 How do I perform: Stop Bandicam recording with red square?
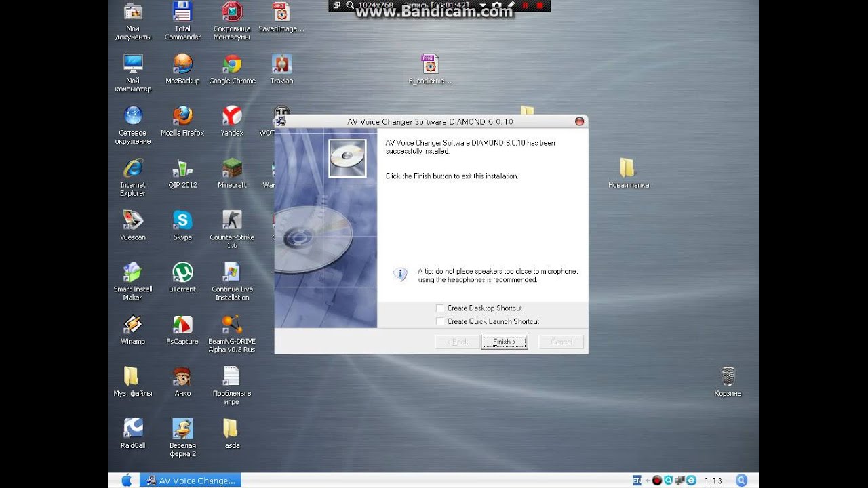(x=540, y=5)
